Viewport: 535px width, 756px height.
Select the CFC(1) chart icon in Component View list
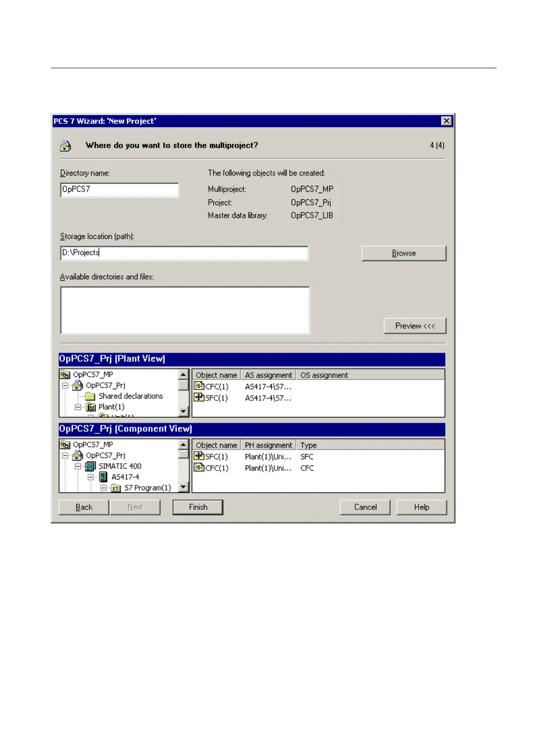pos(199,467)
